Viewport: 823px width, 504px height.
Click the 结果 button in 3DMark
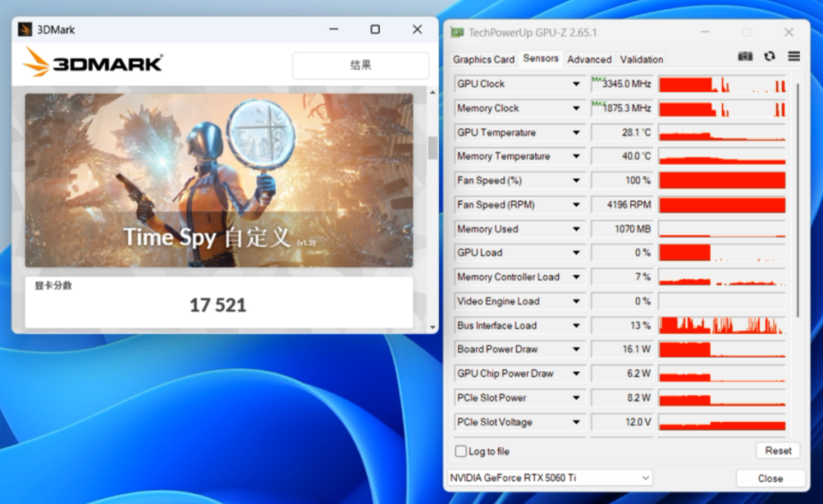pyautogui.click(x=361, y=65)
